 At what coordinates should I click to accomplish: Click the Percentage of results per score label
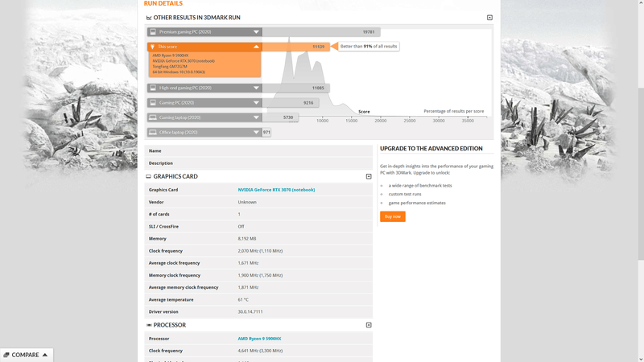pos(454,111)
